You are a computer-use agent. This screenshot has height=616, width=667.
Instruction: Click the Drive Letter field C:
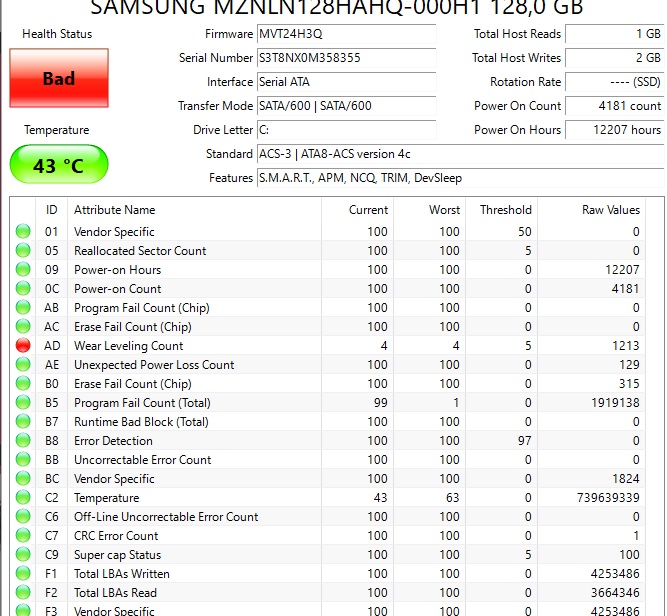(x=346, y=130)
